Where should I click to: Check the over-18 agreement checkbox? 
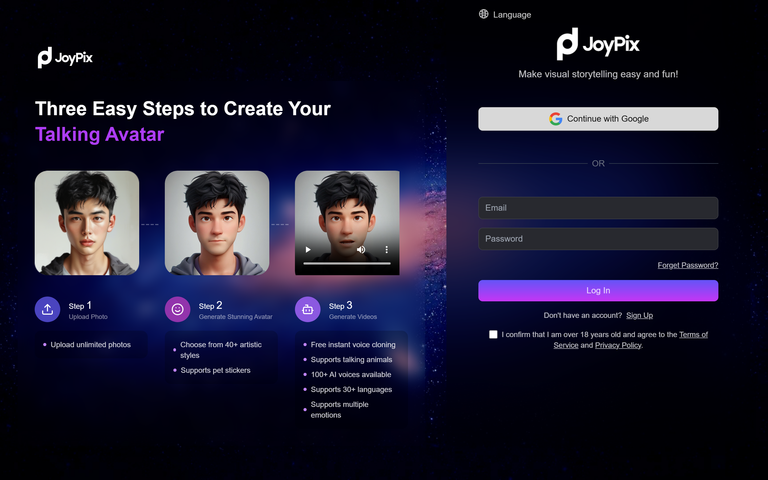coord(493,335)
